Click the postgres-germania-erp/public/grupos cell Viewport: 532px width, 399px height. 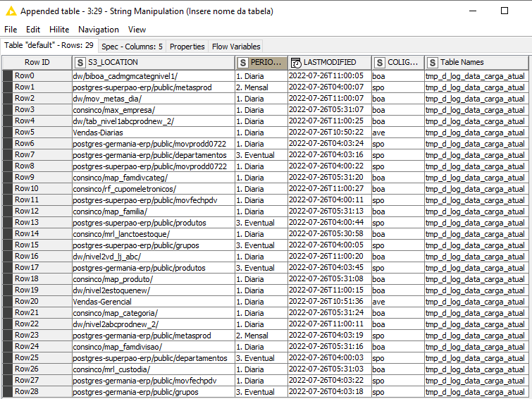click(x=154, y=392)
